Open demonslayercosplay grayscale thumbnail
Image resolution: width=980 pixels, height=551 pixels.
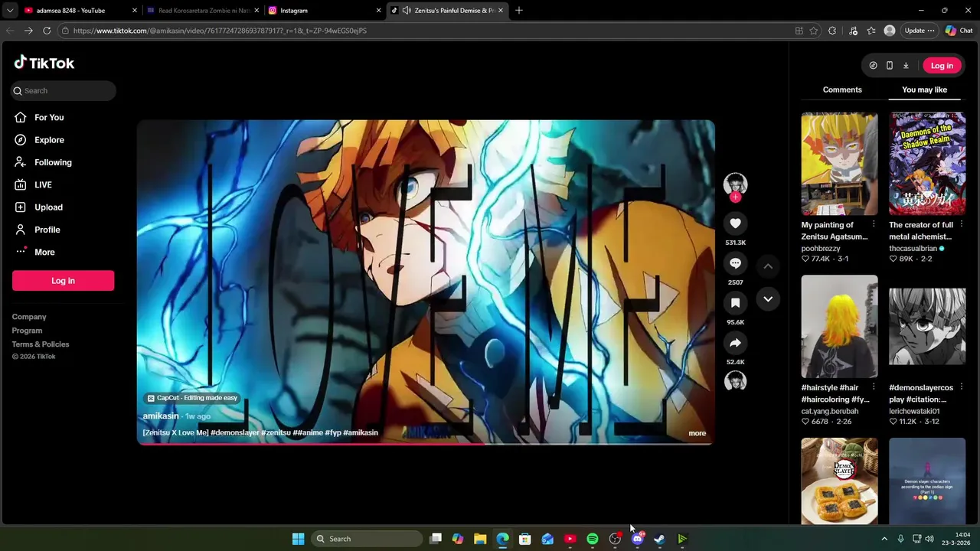(x=927, y=327)
